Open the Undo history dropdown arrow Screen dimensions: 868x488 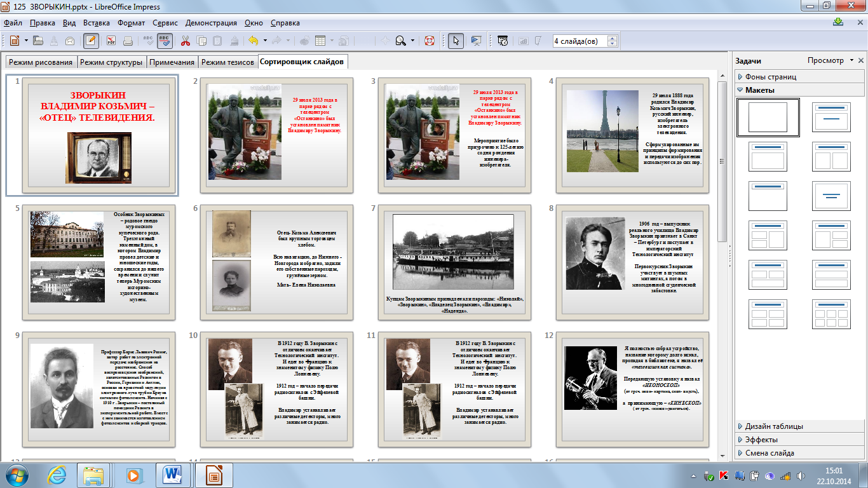point(264,40)
